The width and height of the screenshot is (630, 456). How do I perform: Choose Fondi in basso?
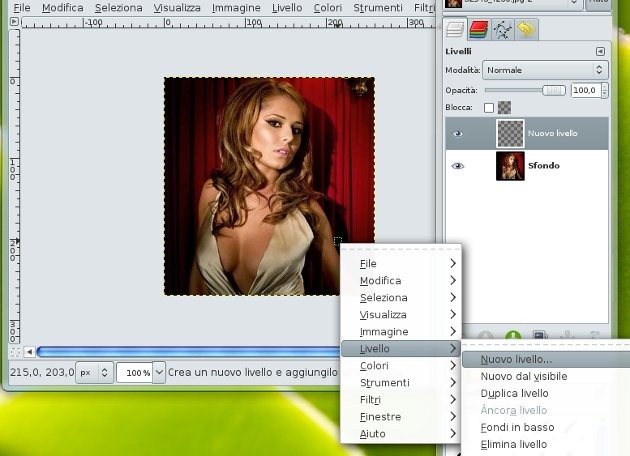(546, 427)
